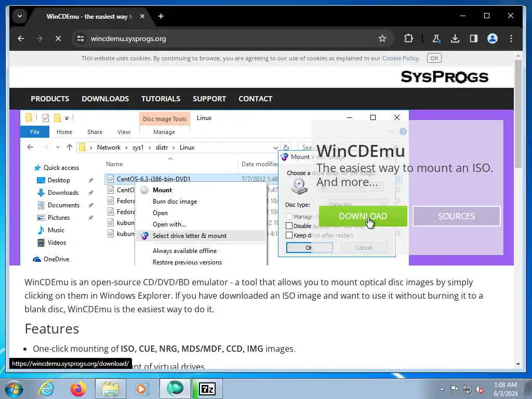Toggle the browser side panel icon
This screenshot has height=399, width=532.
[x=474, y=38]
